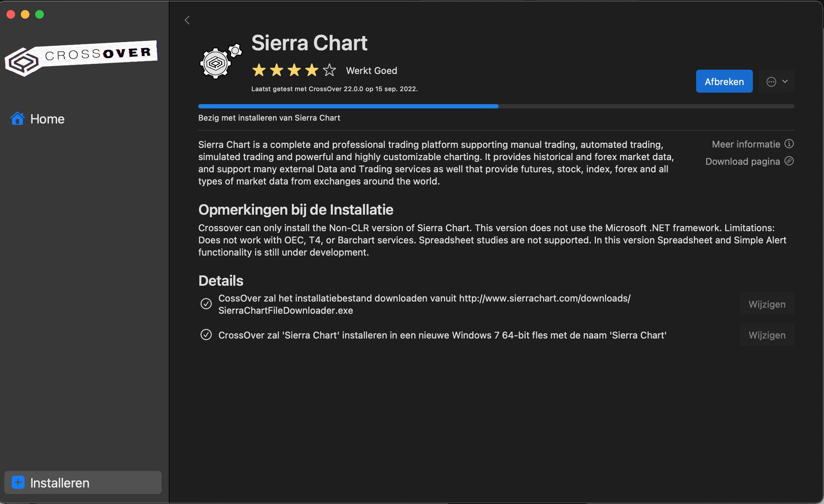Click the Sierra Chart gear app icon
The image size is (824, 504).
pos(220,61)
